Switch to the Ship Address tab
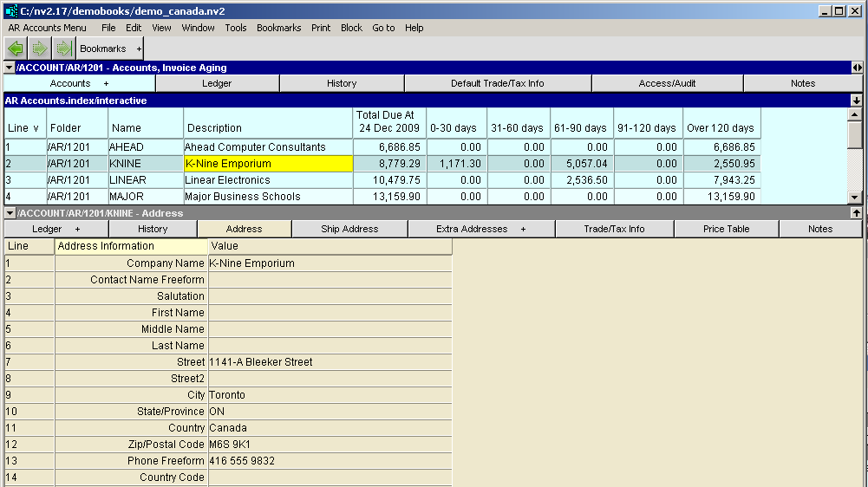 (349, 229)
